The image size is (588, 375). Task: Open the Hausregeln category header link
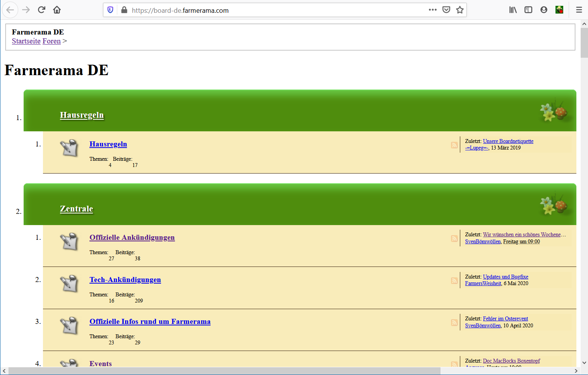(82, 115)
